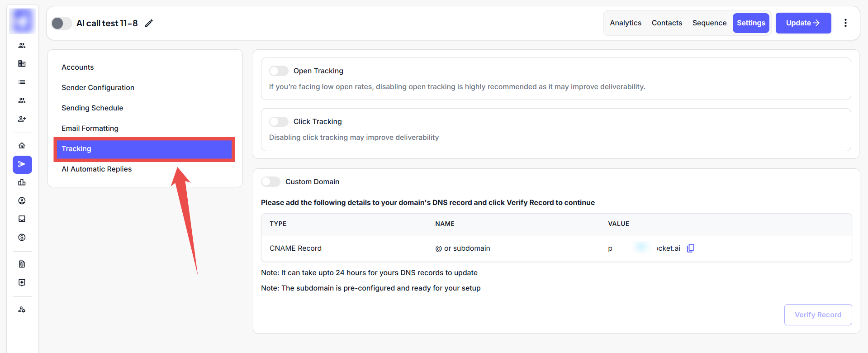Enable the Open Tracking toggle
This screenshot has width=868, height=353.
pos(279,71)
